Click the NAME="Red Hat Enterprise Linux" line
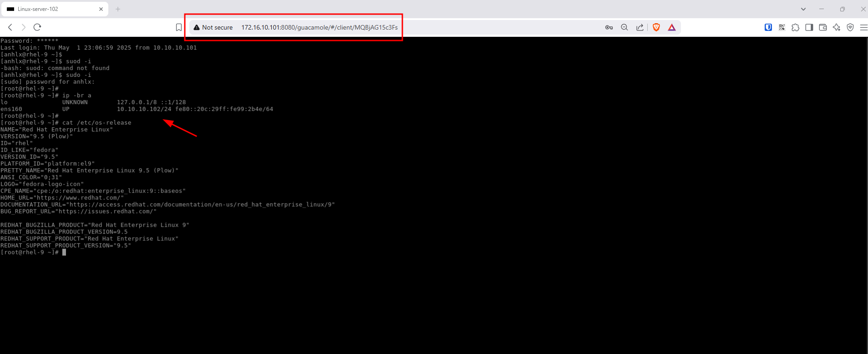Screen dimensions: 868x354 [57, 130]
